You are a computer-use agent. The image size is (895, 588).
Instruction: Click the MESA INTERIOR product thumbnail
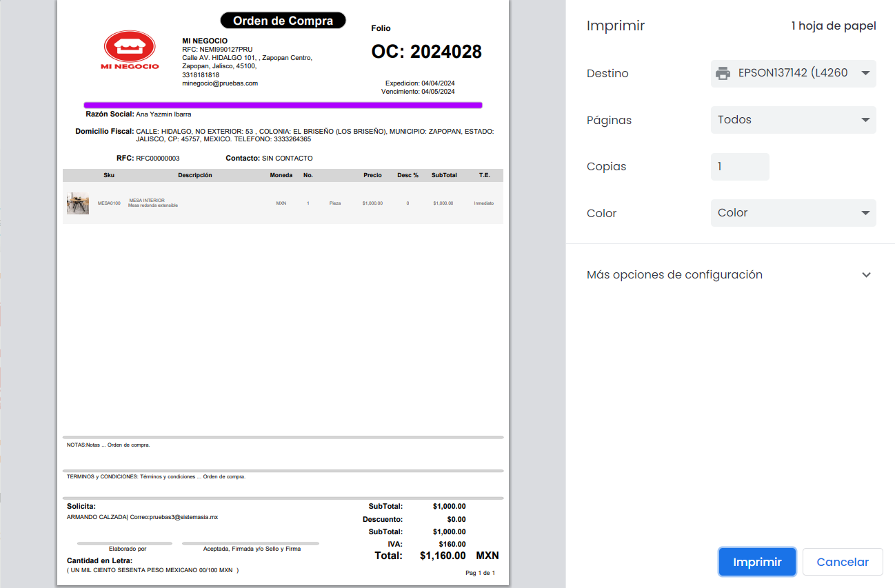pyautogui.click(x=78, y=203)
